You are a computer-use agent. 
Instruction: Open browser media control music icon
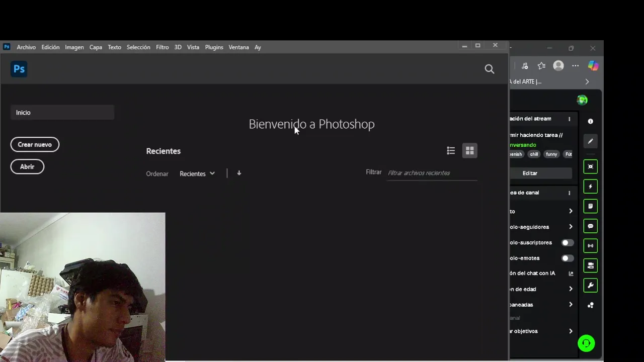pos(525,66)
